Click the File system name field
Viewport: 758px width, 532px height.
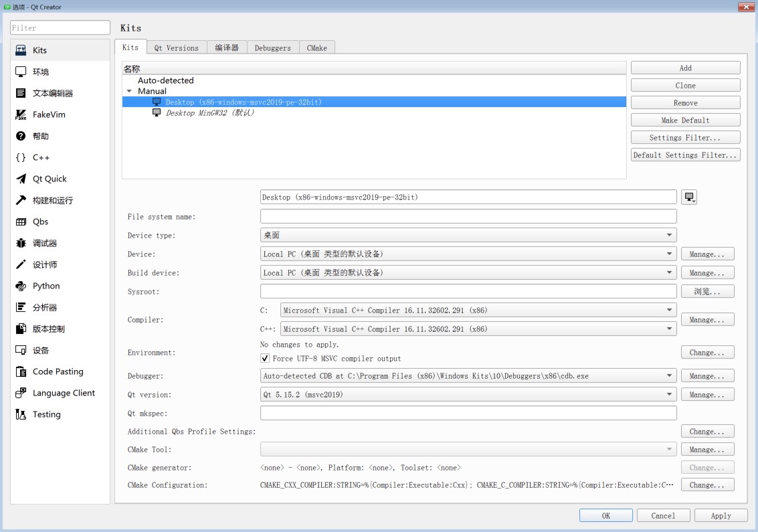coord(468,216)
